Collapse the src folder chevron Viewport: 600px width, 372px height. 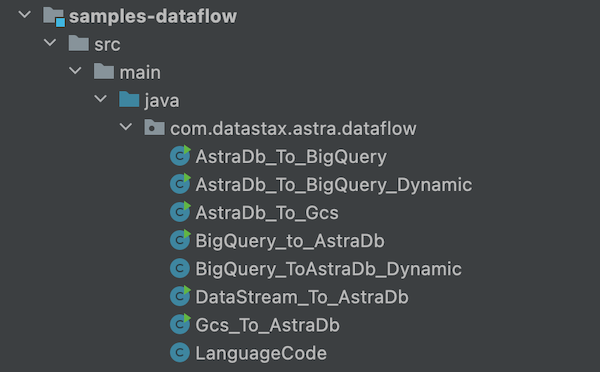pyautogui.click(x=50, y=42)
